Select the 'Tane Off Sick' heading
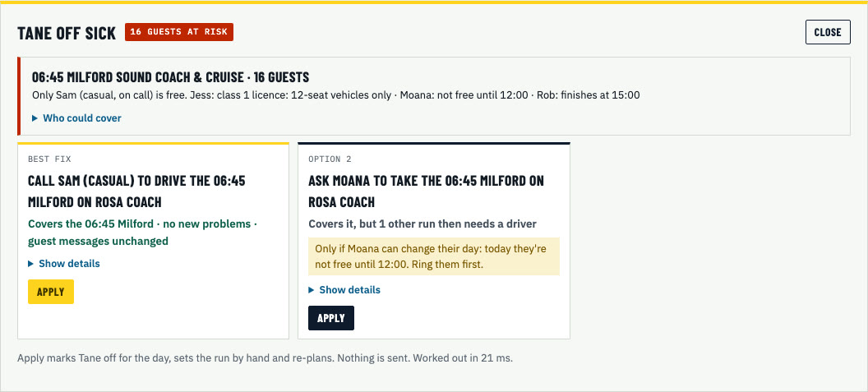Image resolution: width=868 pixels, height=392 pixels. coord(67,33)
